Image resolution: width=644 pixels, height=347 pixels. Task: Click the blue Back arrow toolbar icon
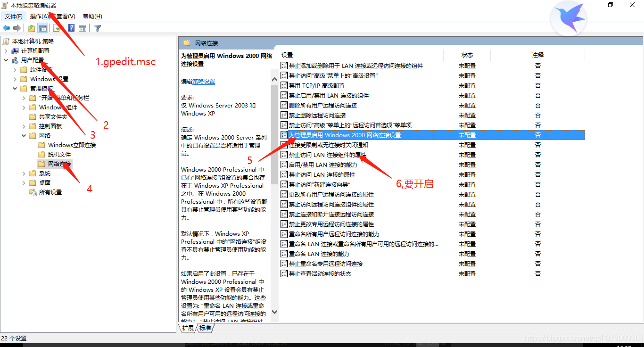point(7,28)
